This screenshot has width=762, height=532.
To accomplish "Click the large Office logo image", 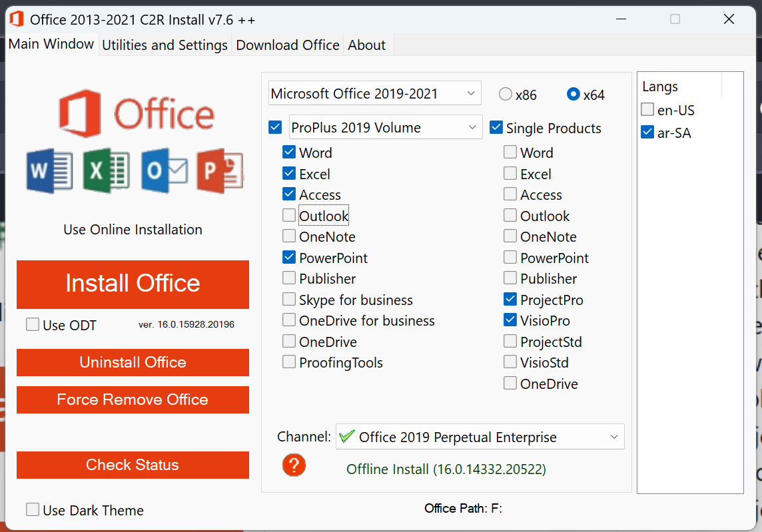I will tap(137, 113).
